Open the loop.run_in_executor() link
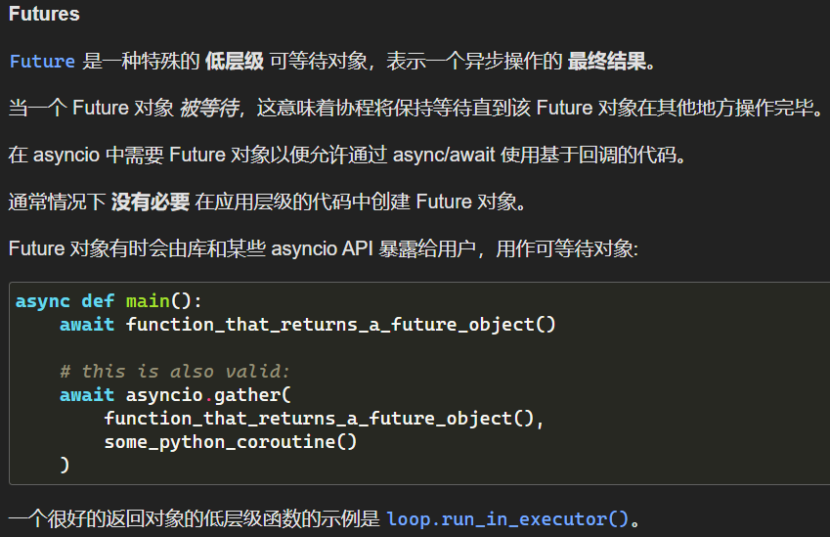831x537 pixels. pos(510,519)
